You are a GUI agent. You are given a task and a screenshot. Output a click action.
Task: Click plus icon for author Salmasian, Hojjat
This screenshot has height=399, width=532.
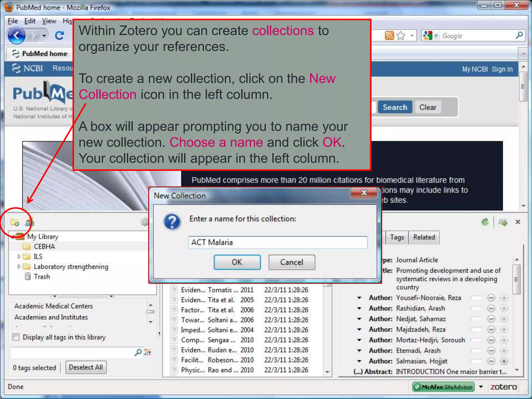(x=504, y=361)
